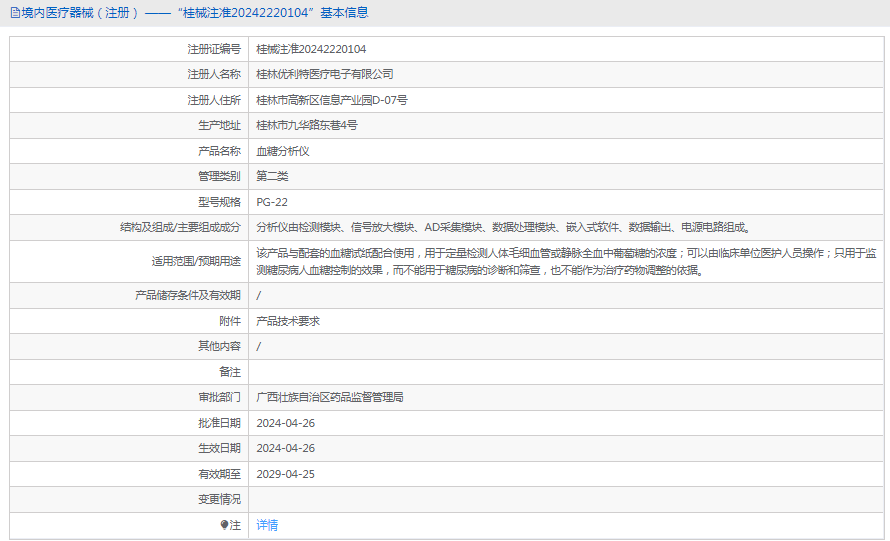Click the 结构及组成/主要组成成分 label

(x=180, y=227)
